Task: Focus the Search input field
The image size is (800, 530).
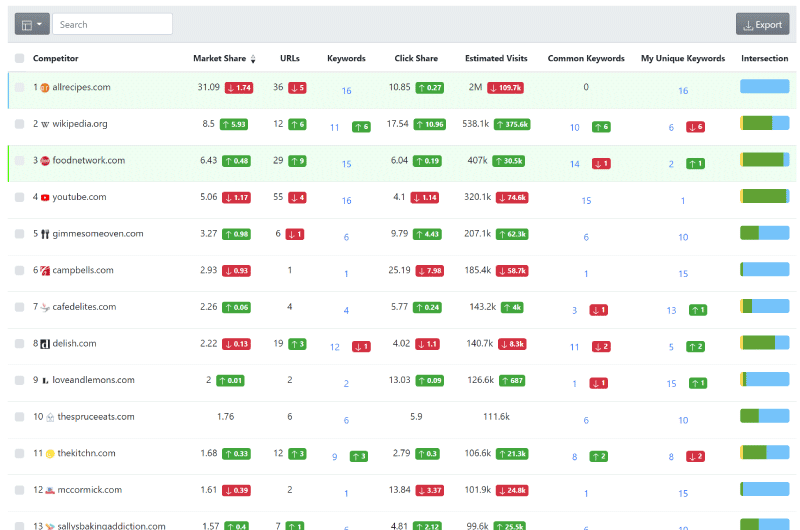Action: point(112,24)
